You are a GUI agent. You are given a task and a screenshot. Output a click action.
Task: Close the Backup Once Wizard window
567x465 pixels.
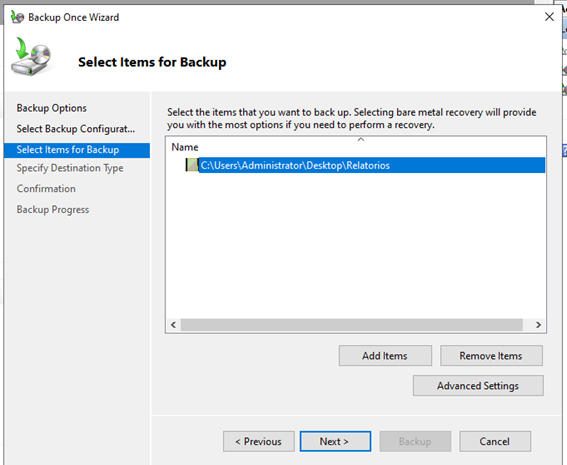[549, 17]
